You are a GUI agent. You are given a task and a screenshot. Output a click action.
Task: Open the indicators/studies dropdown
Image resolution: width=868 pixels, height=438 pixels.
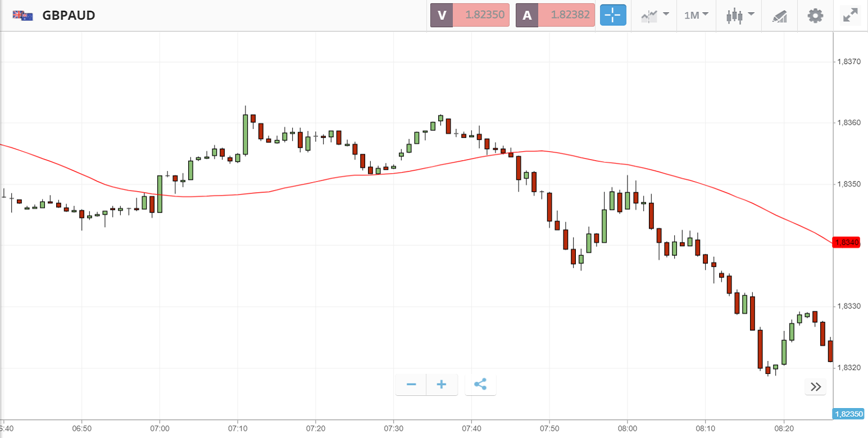655,15
